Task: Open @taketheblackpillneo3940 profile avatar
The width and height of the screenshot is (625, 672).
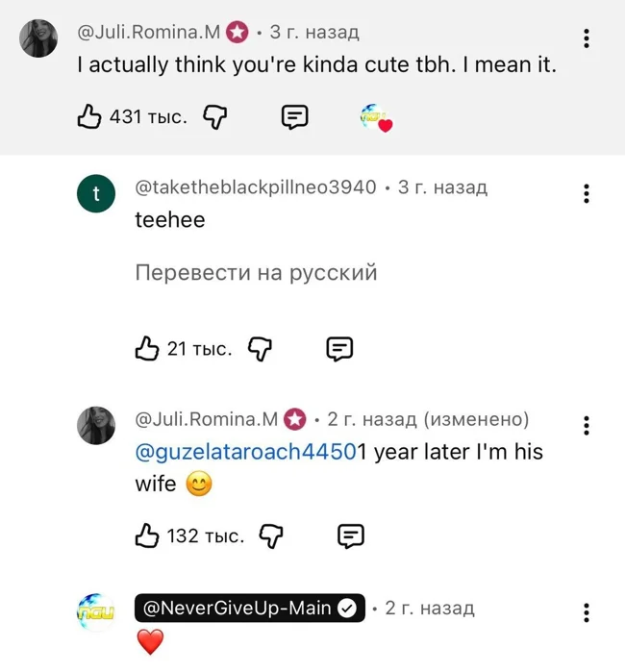Action: [x=95, y=195]
